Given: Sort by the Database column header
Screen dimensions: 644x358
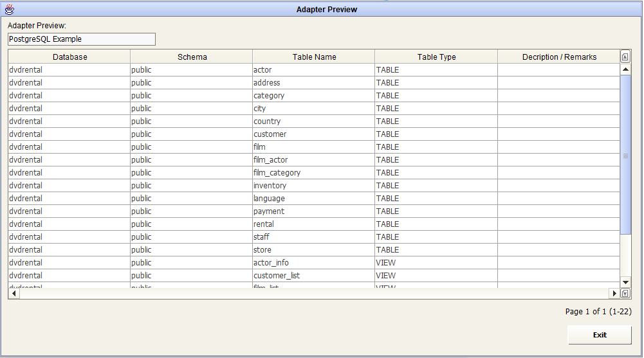Looking at the screenshot, I should [x=69, y=57].
